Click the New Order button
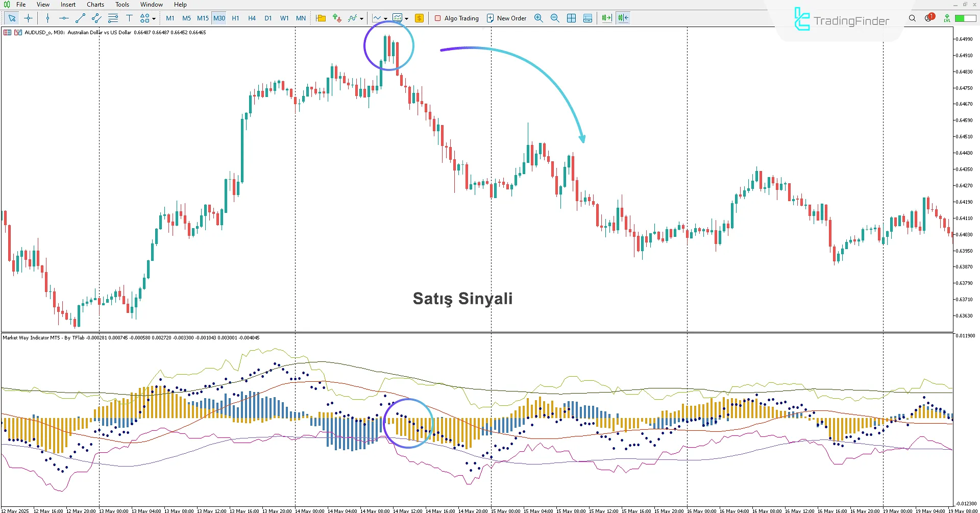Viewport: 980px width, 513px height. [506, 18]
